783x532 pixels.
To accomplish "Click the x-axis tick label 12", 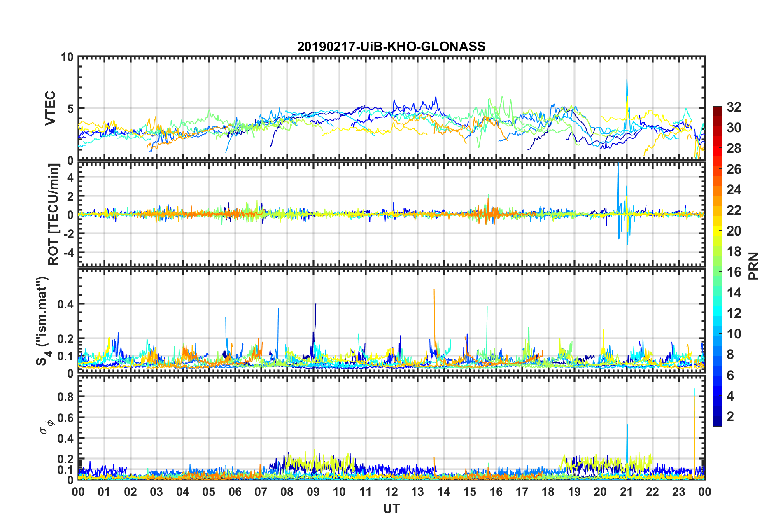I will pyautogui.click(x=391, y=492).
